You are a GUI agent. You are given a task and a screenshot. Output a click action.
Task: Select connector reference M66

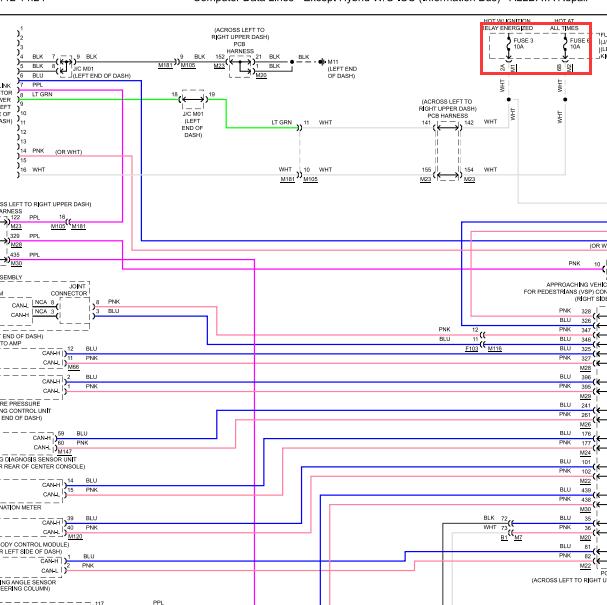click(x=74, y=367)
